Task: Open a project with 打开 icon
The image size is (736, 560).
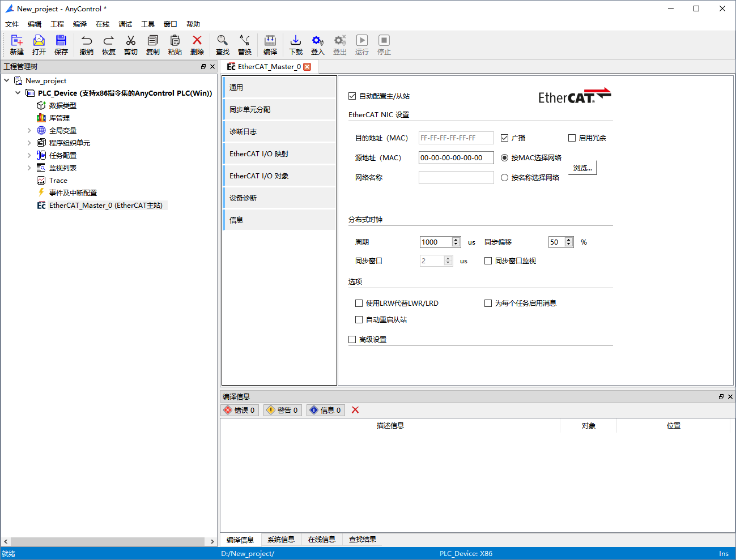Action: coord(39,44)
